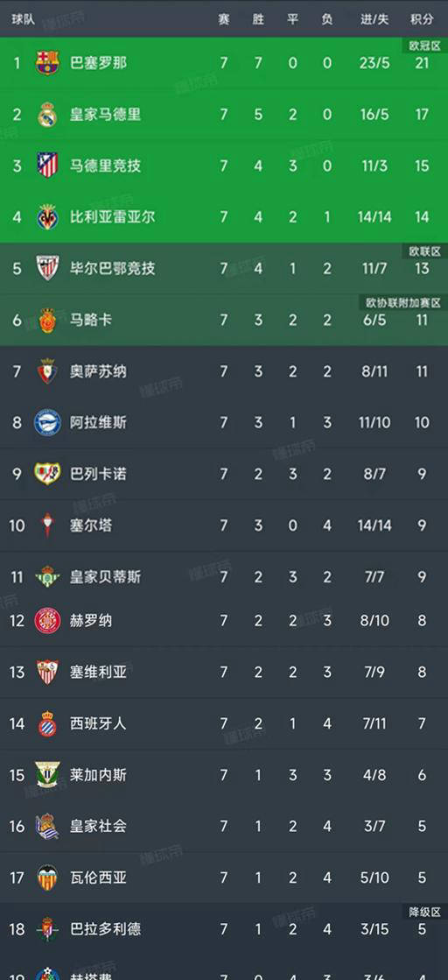Viewport: 448px width, 980px height.
Task: Select the Celta Vigo crest icon
Action: pos(47,525)
